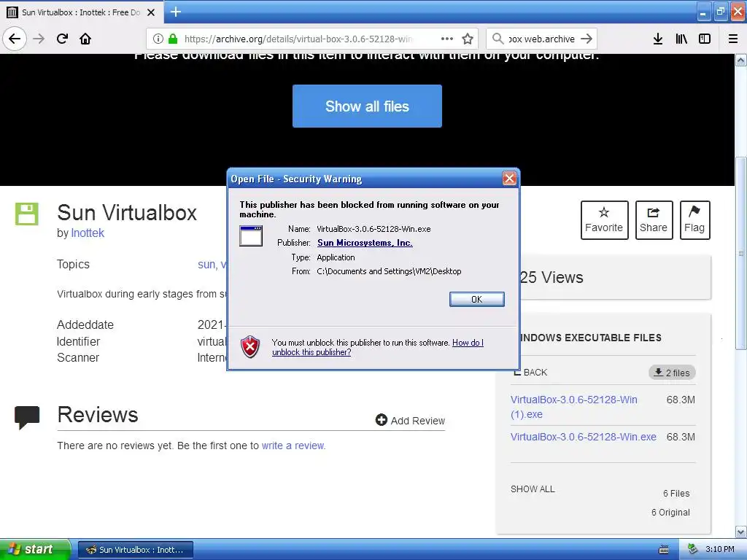The height and width of the screenshot is (560, 747).
Task: Open a new tab with plus icon
Action: (x=175, y=12)
